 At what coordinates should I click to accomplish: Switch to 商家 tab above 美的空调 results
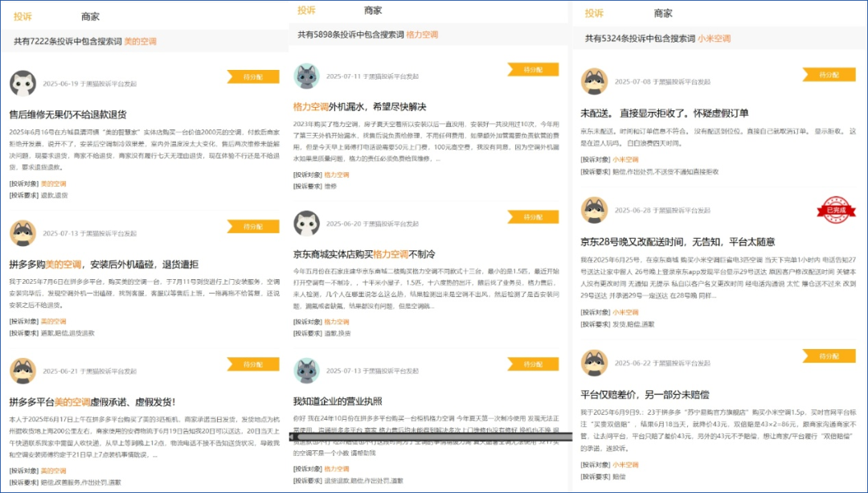90,17
